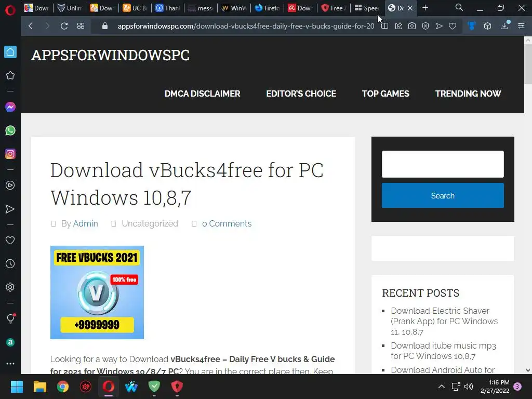Viewport: 532px width, 399px height.
Task: Close the active tab
Action: pos(410,8)
